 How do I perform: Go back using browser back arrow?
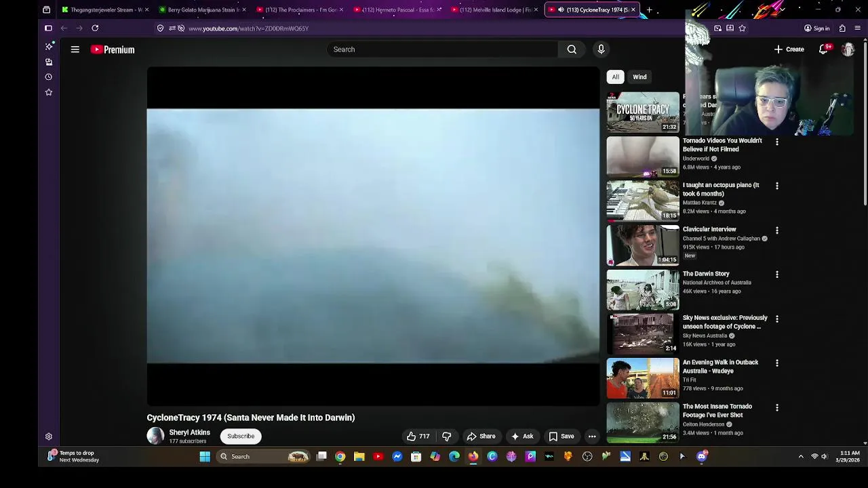[64, 28]
